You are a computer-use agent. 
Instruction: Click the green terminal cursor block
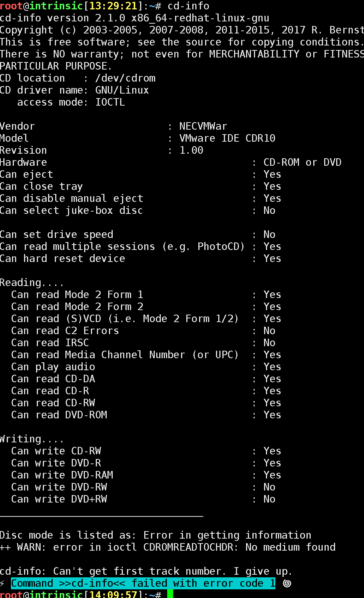170,595
